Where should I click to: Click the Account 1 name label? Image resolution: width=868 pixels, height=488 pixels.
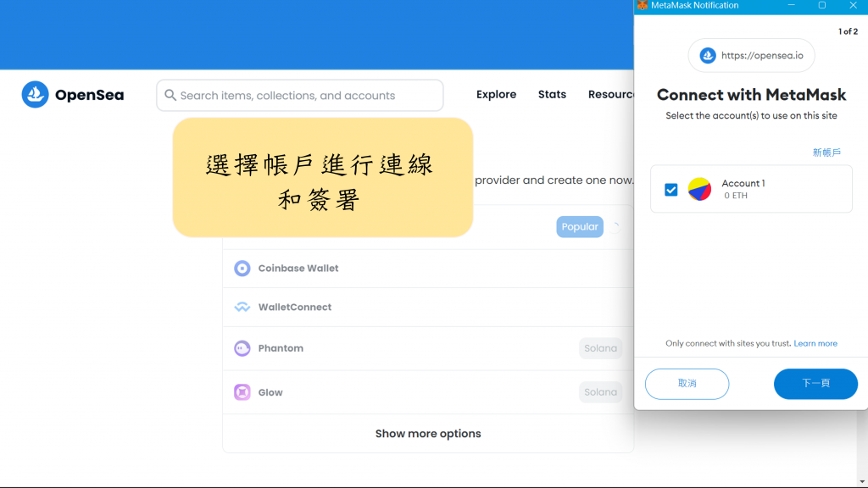point(743,183)
